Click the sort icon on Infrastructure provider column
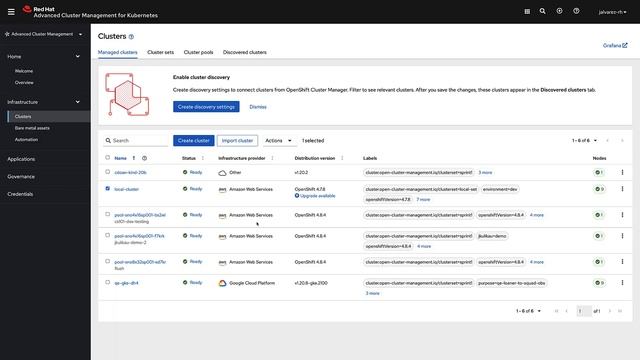The height and width of the screenshot is (360, 640). coord(272,158)
